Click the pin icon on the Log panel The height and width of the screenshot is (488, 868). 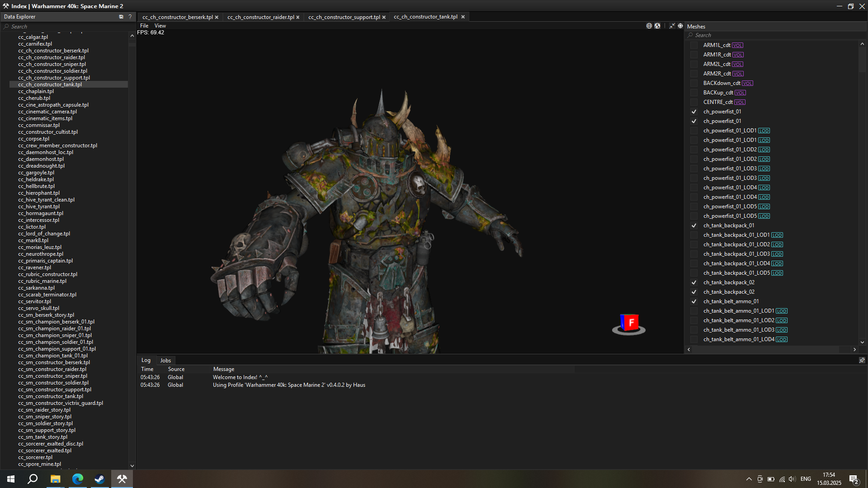tap(862, 360)
